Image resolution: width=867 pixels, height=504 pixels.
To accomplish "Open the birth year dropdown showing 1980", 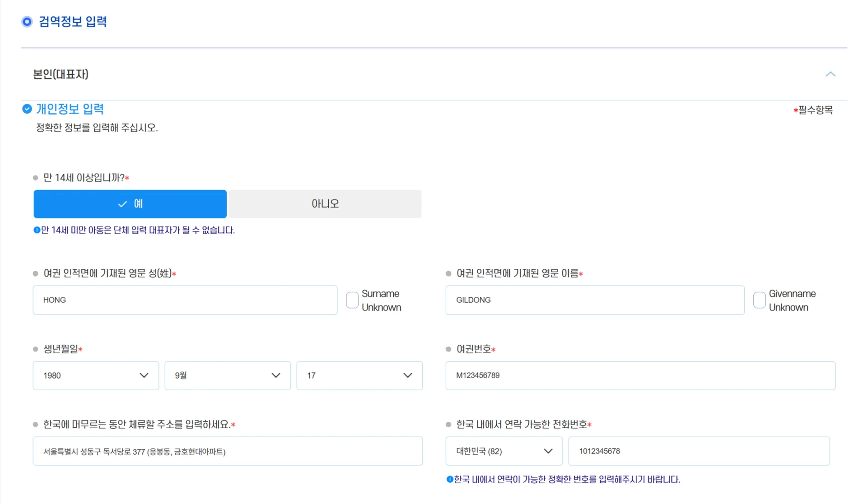I will pyautogui.click(x=96, y=375).
